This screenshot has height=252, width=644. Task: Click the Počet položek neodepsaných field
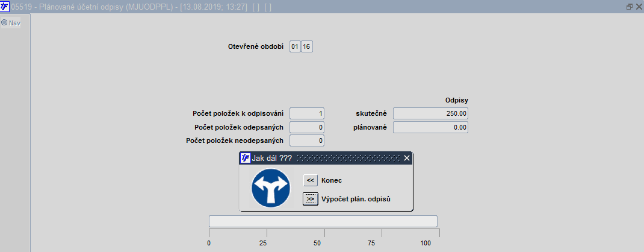(x=307, y=140)
